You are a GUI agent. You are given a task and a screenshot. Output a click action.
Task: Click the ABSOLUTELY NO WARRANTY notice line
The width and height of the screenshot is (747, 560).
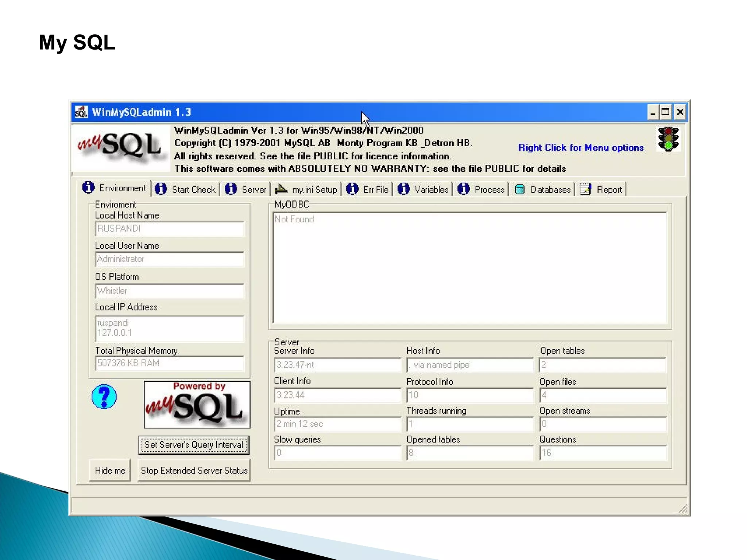pos(370,168)
